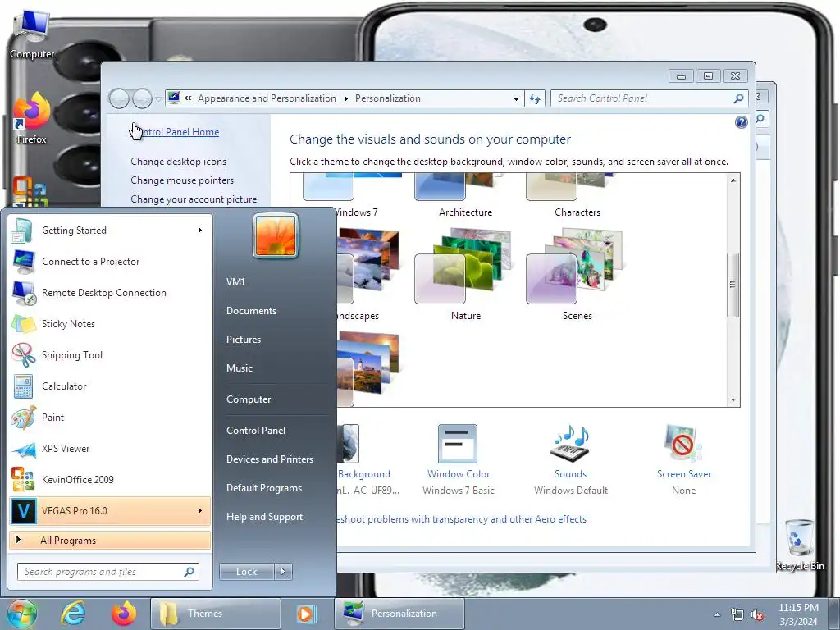
Task: Click the theme list scroll down arrow
Action: (x=733, y=400)
